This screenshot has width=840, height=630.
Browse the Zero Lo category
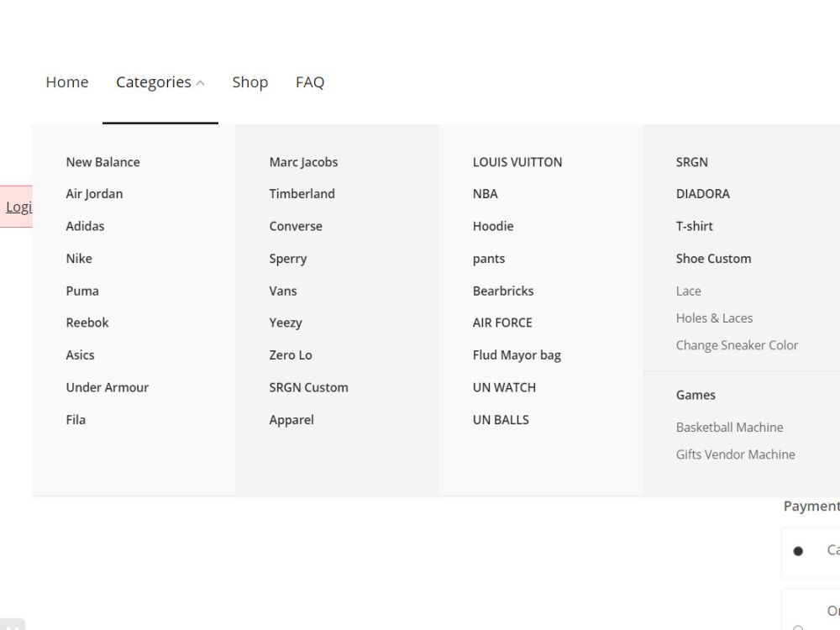(x=291, y=354)
